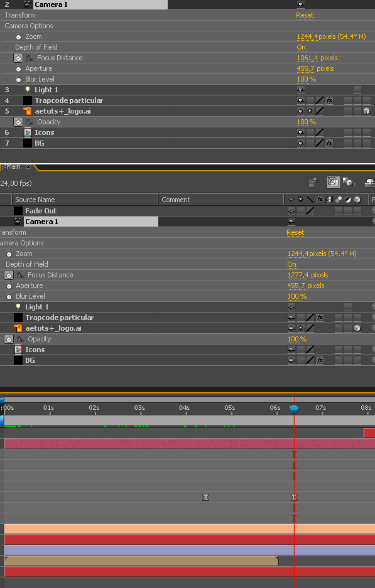
Task: Toggle the shy switch on Fade Out layer
Action: coord(291,211)
